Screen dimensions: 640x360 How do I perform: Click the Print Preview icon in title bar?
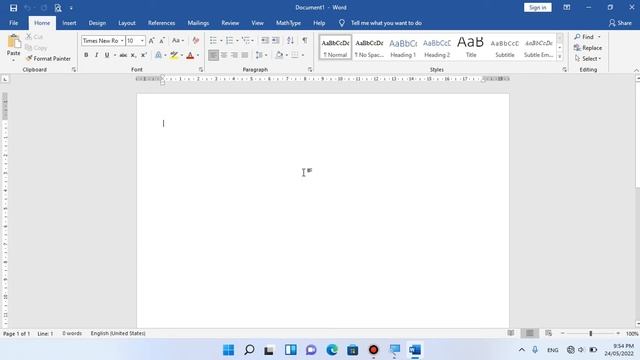58,8
